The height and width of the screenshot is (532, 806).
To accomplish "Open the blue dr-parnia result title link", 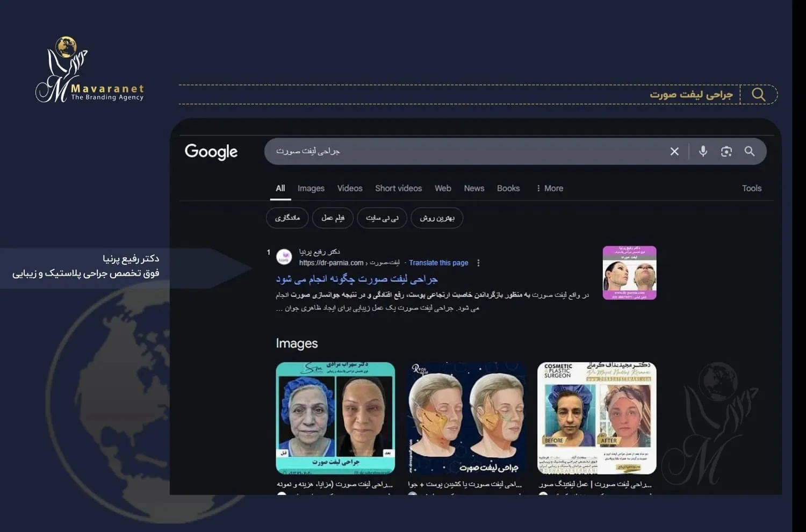I will coord(357,279).
